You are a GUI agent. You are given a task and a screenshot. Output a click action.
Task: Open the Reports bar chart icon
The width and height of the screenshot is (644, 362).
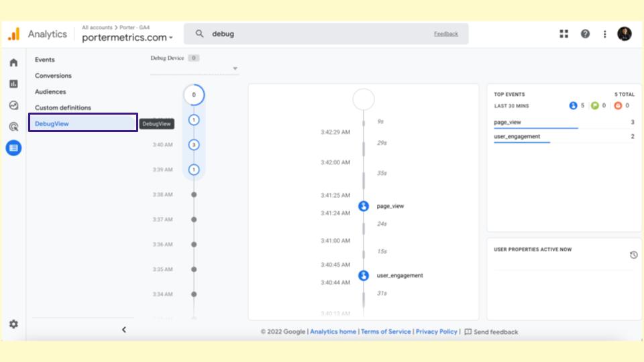13,84
